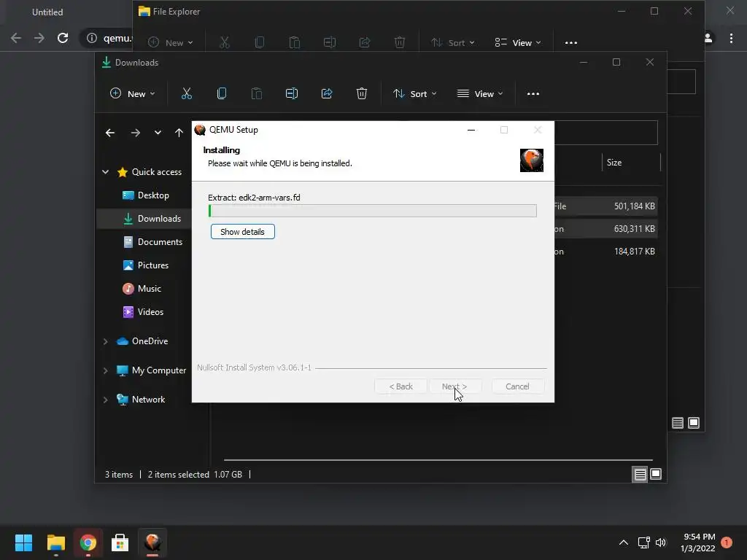The width and height of the screenshot is (747, 560).
Task: Go up one folder level
Action: click(179, 133)
